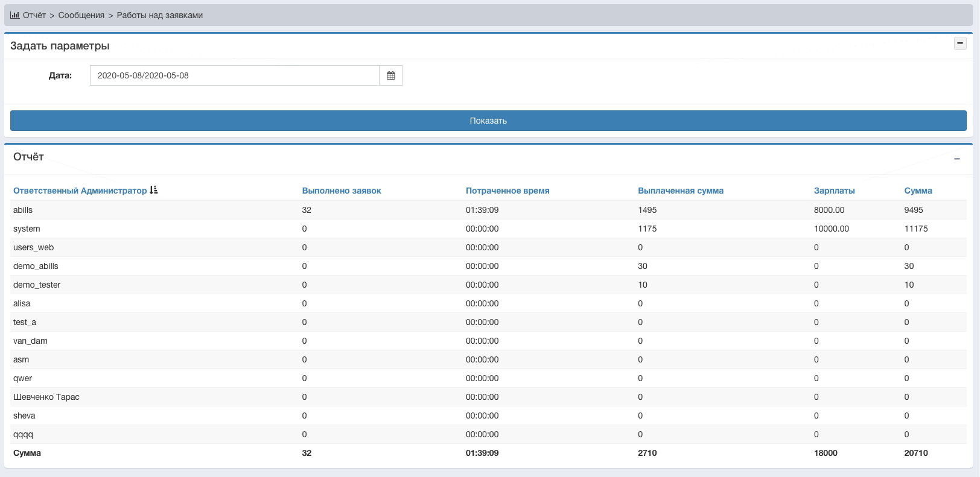Sort table by Сумма column header
Screen dimensions: 980x477
click(x=918, y=191)
